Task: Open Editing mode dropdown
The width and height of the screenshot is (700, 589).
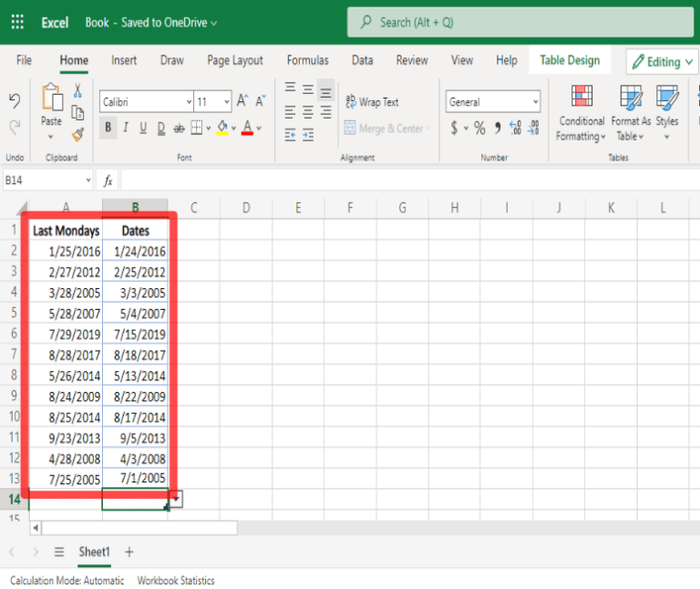Action: point(663,62)
